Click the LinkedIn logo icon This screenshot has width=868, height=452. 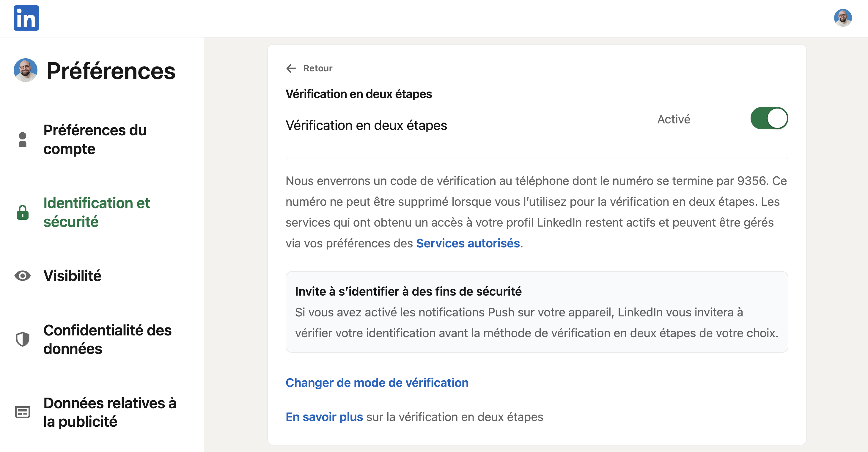26,18
